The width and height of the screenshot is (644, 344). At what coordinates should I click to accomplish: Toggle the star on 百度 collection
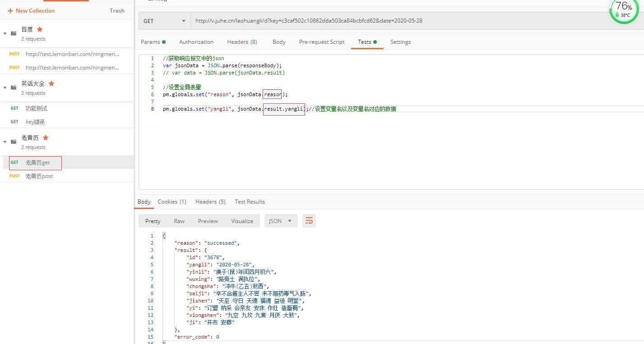[x=40, y=29]
